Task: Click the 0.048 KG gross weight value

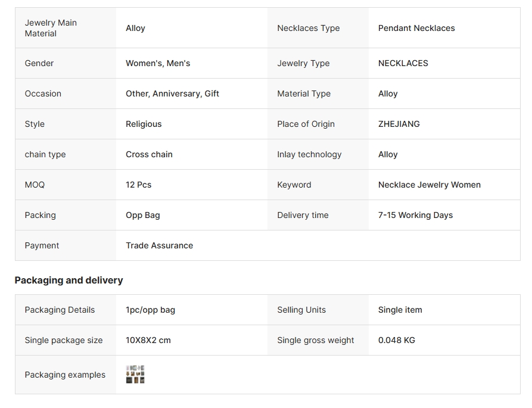Action: pos(397,340)
